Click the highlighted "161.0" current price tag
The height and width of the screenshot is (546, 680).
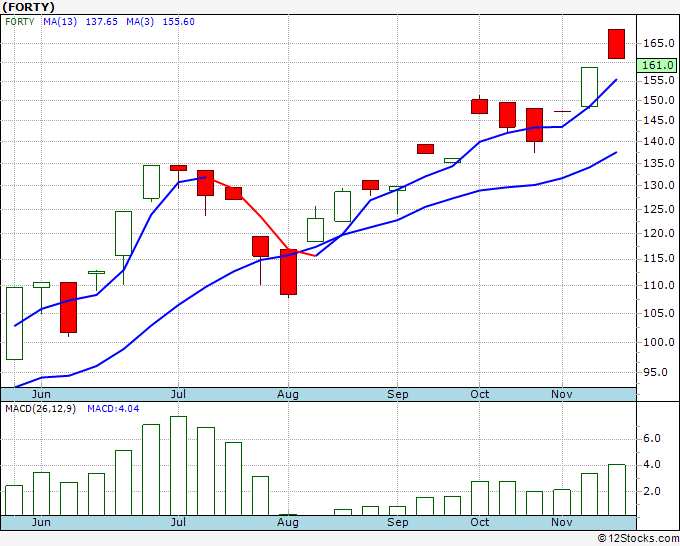click(x=657, y=65)
